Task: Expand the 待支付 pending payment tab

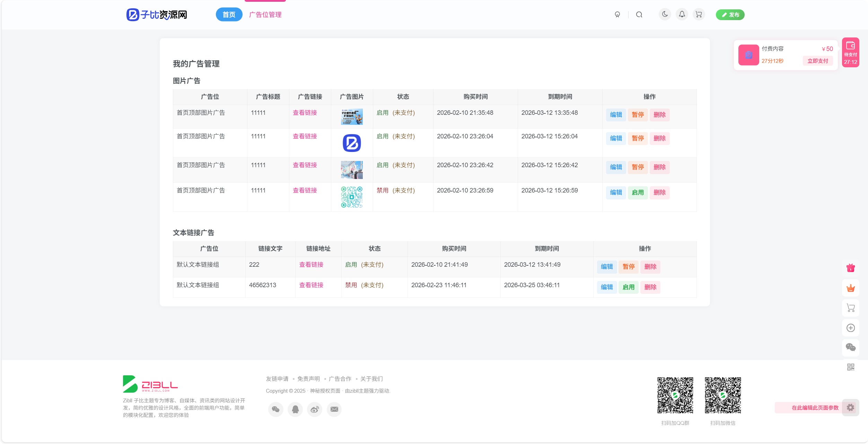Action: (850, 52)
